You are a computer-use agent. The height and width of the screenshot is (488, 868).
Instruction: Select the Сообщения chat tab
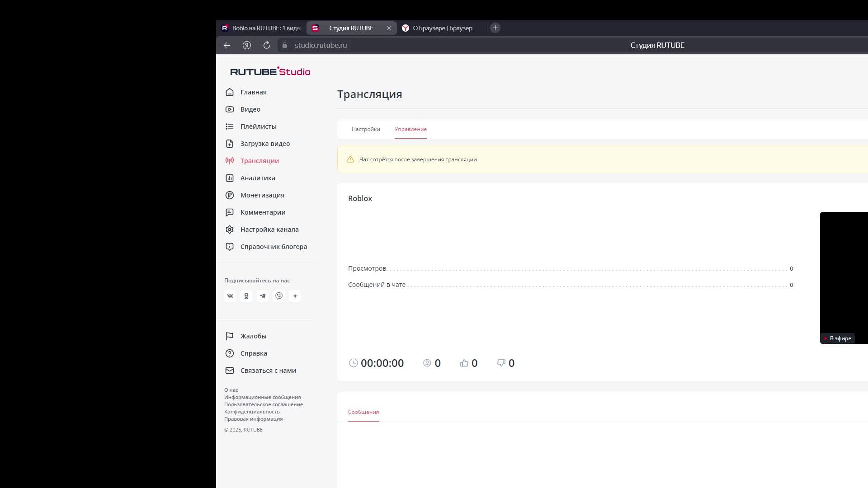coord(363,412)
